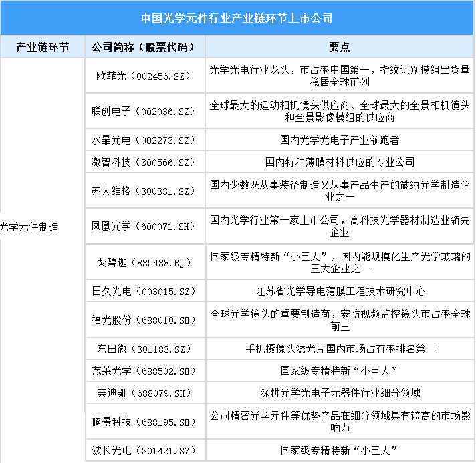Click 腾景科技's description about 精密光学元件
This screenshot has height=463, width=476.
340,422
